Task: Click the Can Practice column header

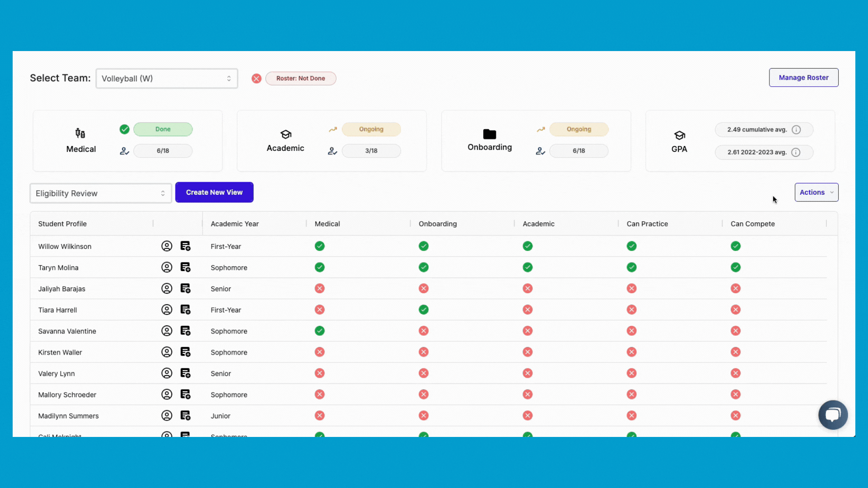Action: pos(647,224)
